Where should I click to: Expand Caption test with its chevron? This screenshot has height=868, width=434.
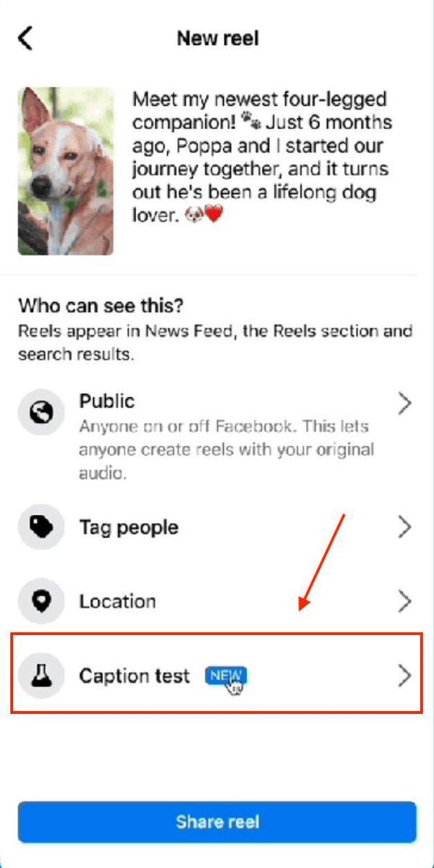tap(405, 676)
